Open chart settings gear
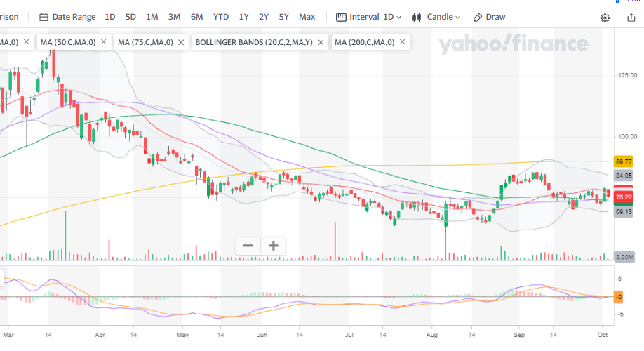 (605, 18)
